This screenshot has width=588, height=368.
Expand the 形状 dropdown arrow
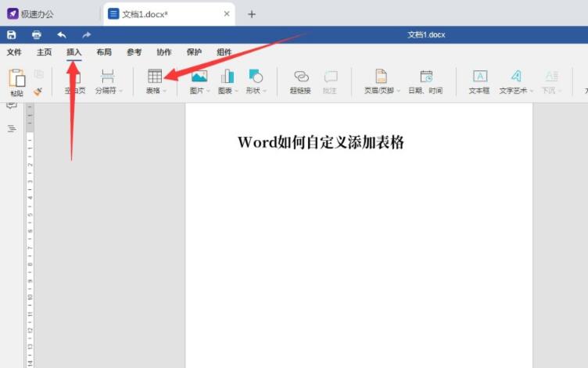pyautogui.click(x=265, y=91)
